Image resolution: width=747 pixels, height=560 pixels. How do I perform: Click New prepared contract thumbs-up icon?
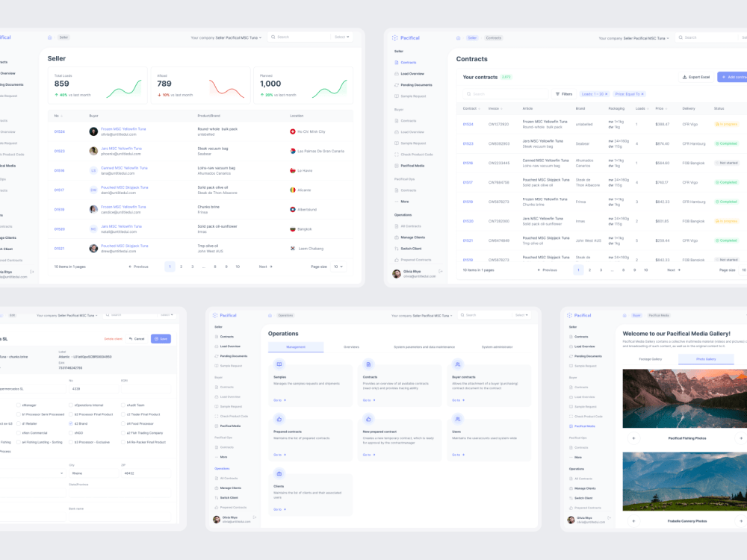click(368, 419)
